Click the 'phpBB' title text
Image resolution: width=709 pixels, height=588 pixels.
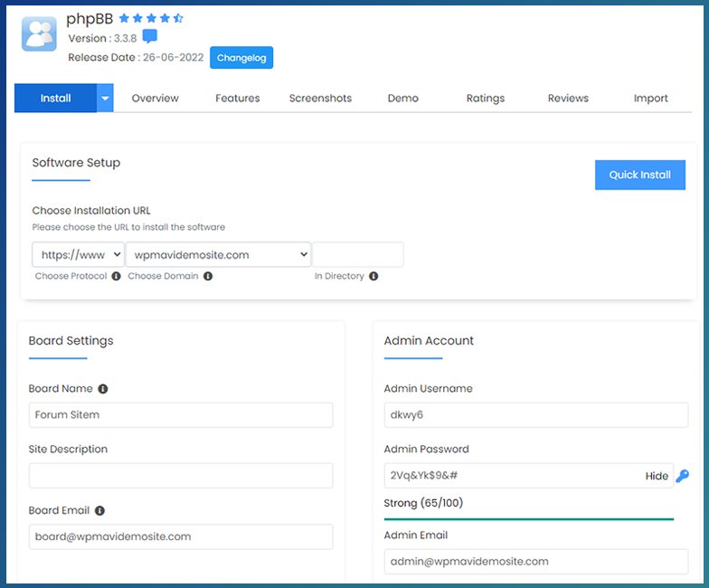[x=90, y=19]
